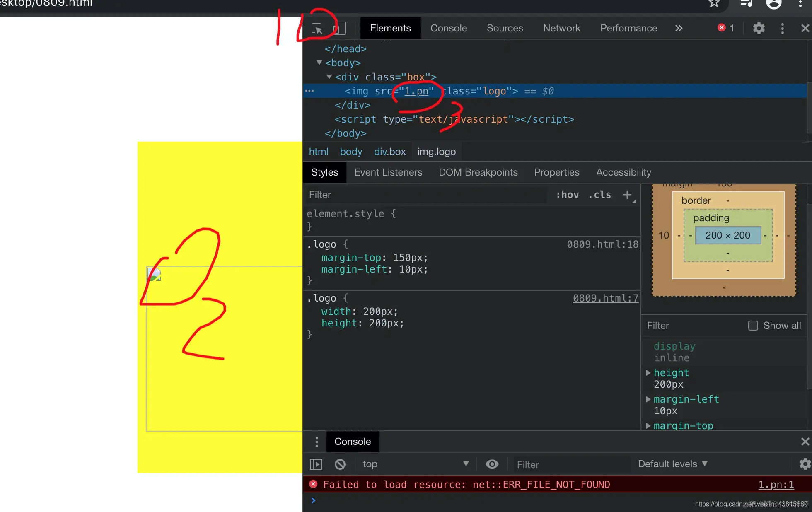Activate the inspect element picker tool
Viewport: 812px width, 512px height.
pos(317,28)
